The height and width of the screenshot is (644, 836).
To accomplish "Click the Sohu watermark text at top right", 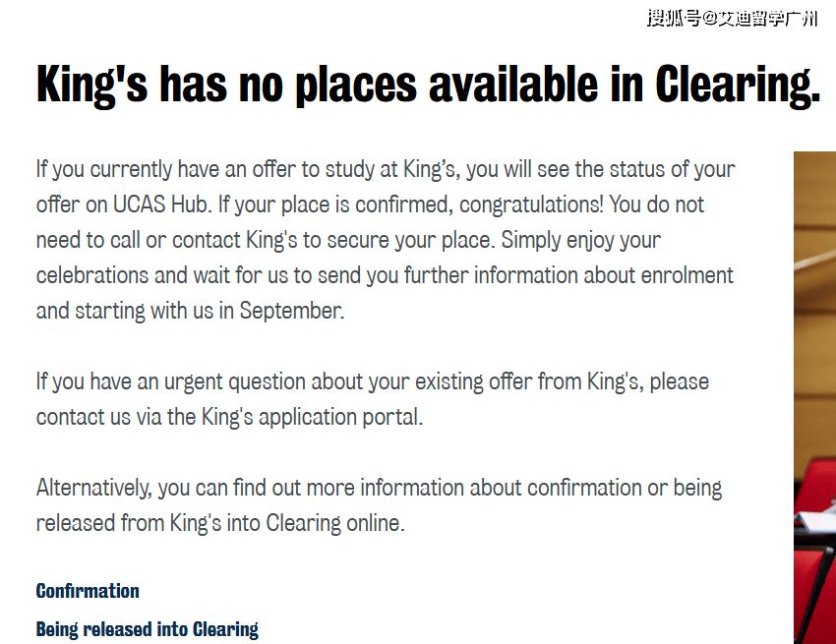I will point(733,19).
